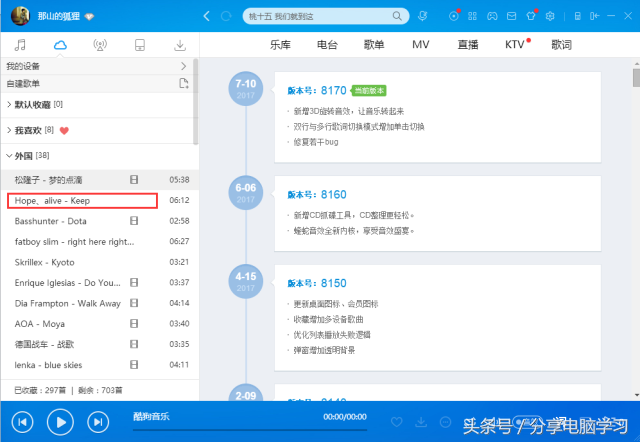Click the VIP diamond badge
Screen dimensions: 640x442
point(89,17)
